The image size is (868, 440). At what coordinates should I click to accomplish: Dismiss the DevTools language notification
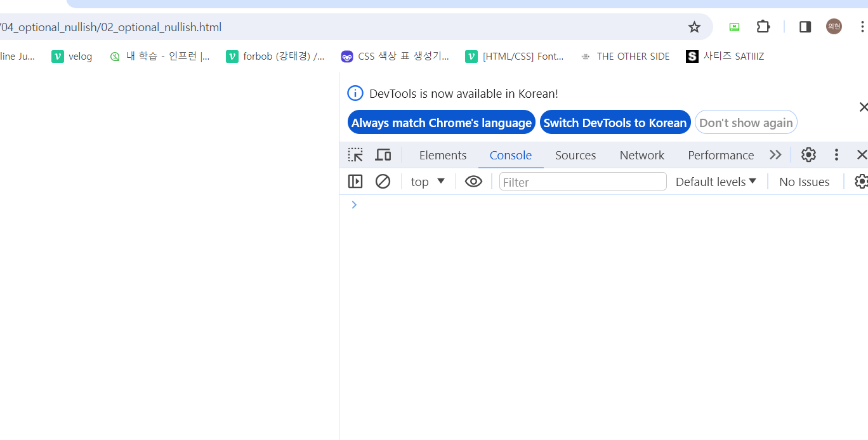coord(863,107)
